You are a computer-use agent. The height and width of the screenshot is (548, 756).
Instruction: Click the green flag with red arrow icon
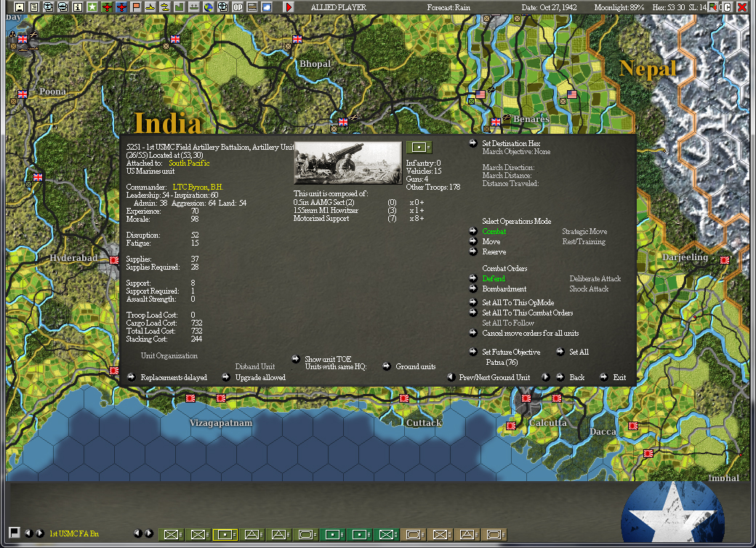713,7
